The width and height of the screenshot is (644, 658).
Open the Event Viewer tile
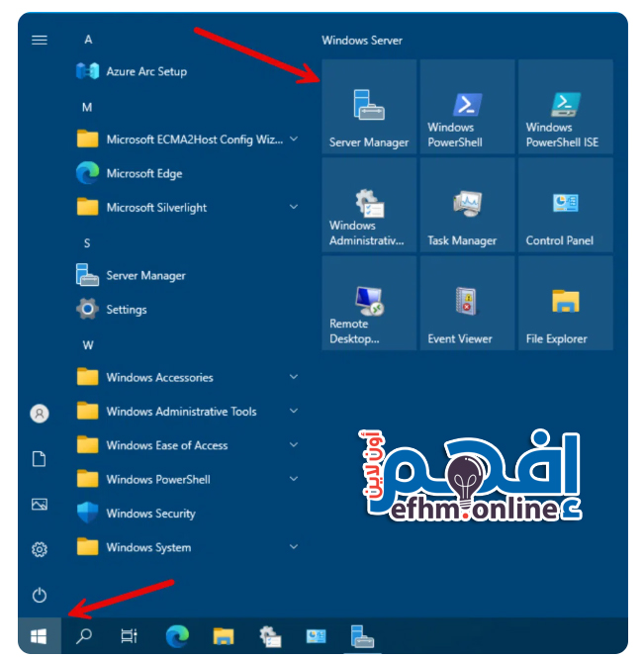(x=467, y=303)
